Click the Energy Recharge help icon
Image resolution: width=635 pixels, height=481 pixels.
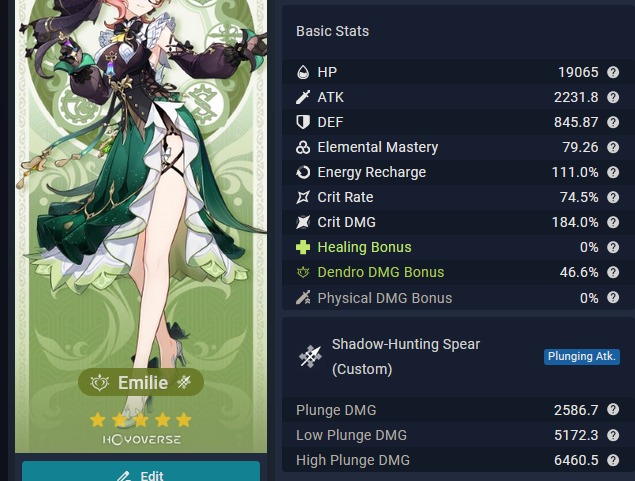coord(613,172)
